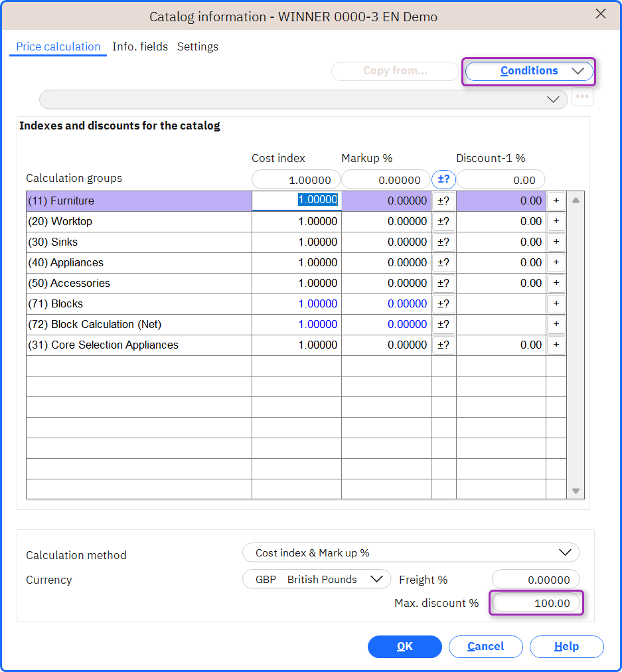Screen dimensions: 622x672
Task: Confirm with the OK button
Action: click(x=405, y=646)
